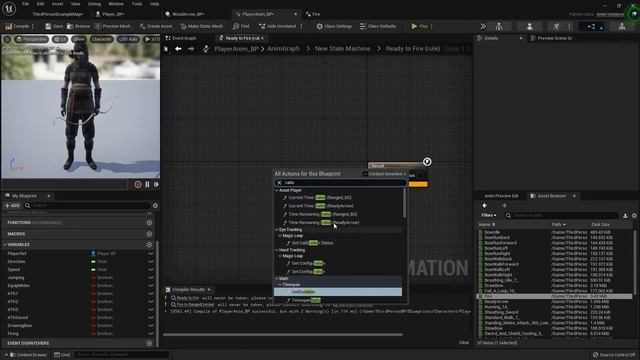Screen dimensions: 640x360
Task: Click the Unreal Engine logo icon
Action: (x=9, y=9)
